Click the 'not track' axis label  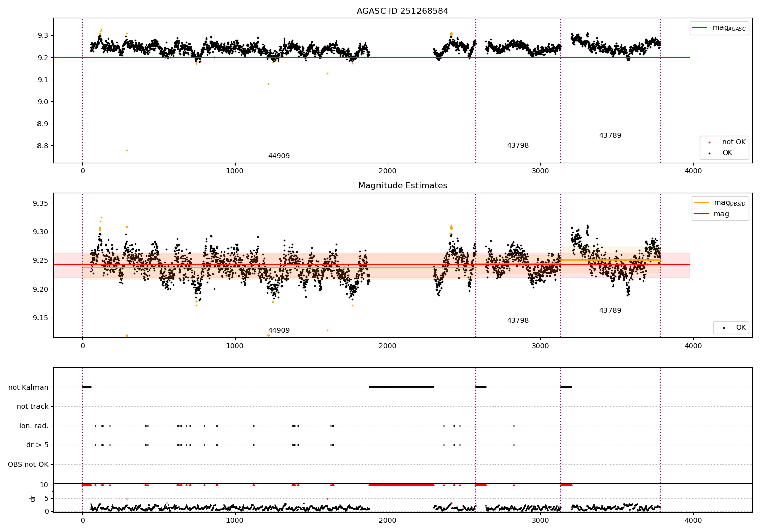click(x=32, y=406)
